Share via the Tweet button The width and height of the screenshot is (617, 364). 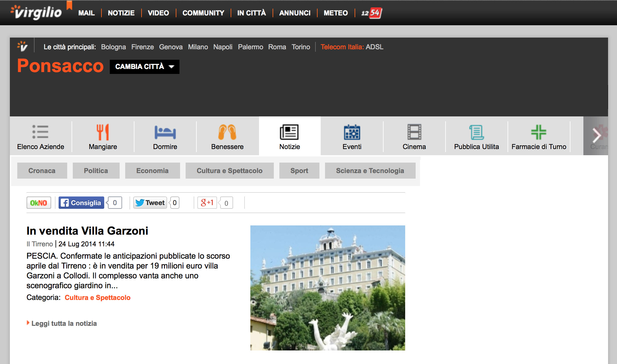pyautogui.click(x=150, y=203)
